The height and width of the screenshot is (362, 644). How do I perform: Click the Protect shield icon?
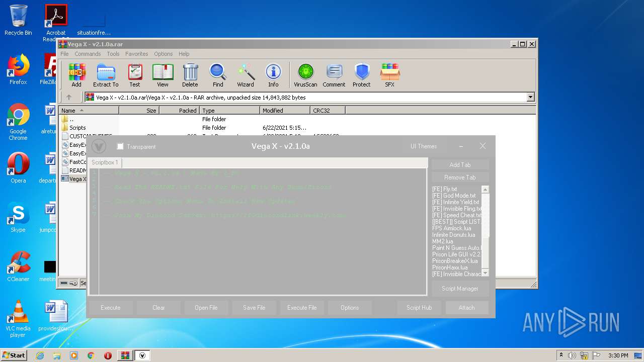coord(362,75)
